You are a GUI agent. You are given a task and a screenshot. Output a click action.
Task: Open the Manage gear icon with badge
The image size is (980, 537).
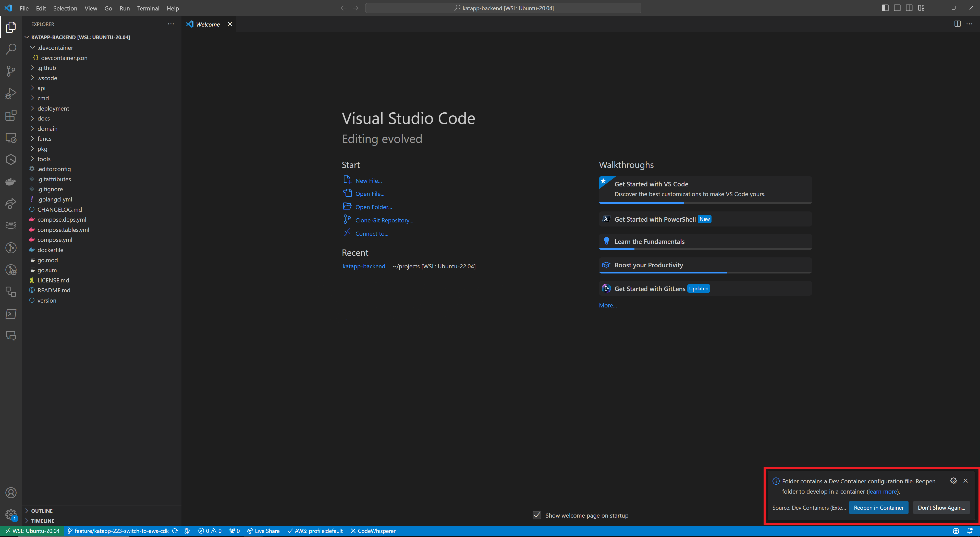tap(11, 515)
